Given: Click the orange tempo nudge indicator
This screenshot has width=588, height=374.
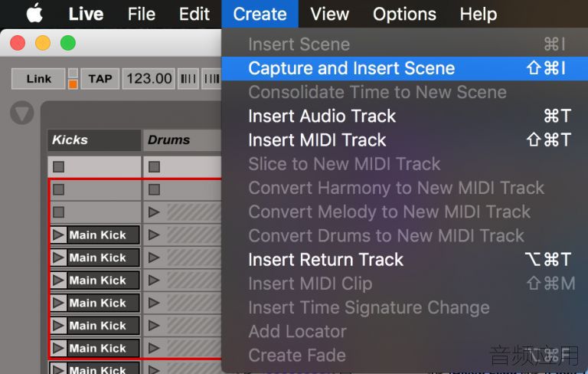Looking at the screenshot, I should click(73, 84).
